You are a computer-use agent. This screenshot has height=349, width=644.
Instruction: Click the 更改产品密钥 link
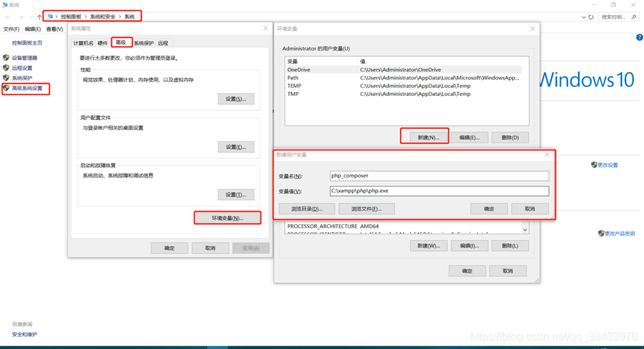point(620,234)
